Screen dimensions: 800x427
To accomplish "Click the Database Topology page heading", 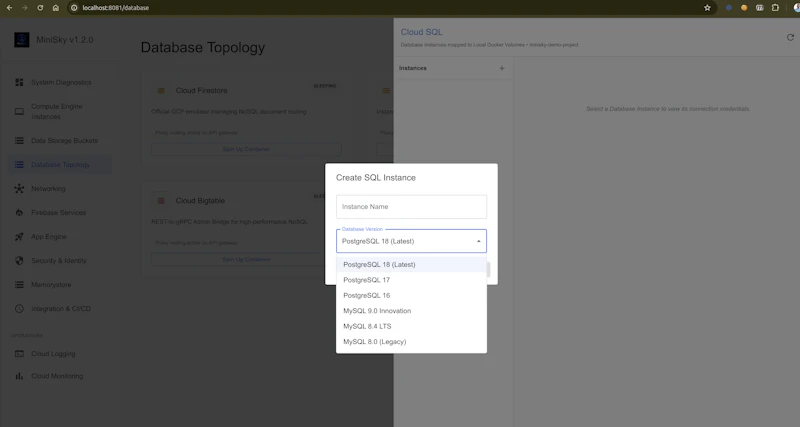I will tap(203, 47).
